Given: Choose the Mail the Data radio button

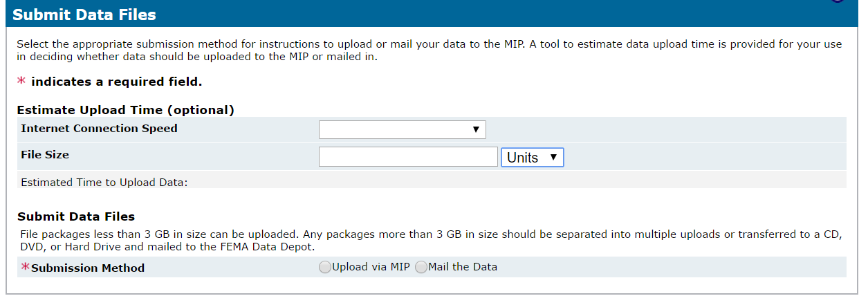Looking at the screenshot, I should pyautogui.click(x=421, y=268).
